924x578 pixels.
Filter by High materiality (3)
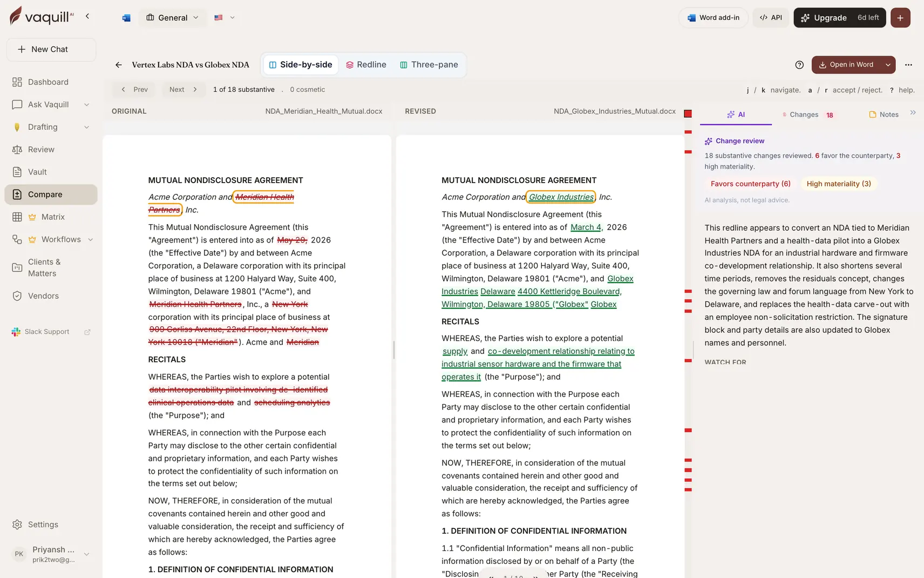839,184
